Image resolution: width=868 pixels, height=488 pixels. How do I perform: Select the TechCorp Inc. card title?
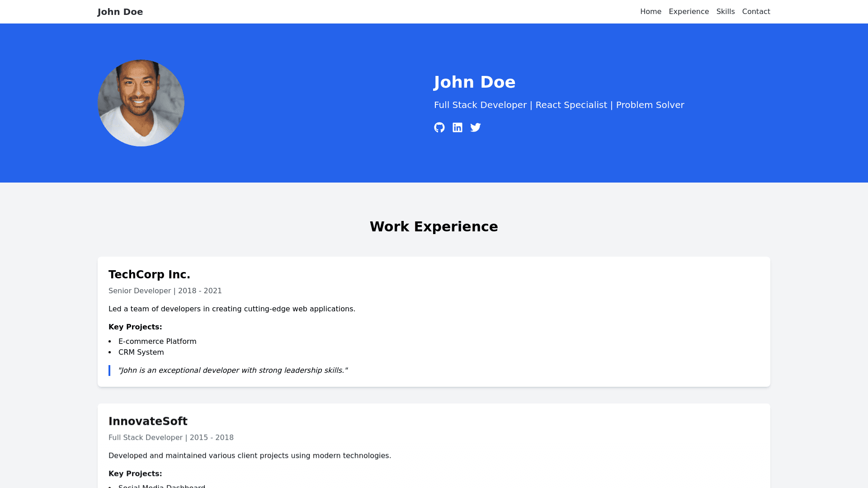pos(149,275)
